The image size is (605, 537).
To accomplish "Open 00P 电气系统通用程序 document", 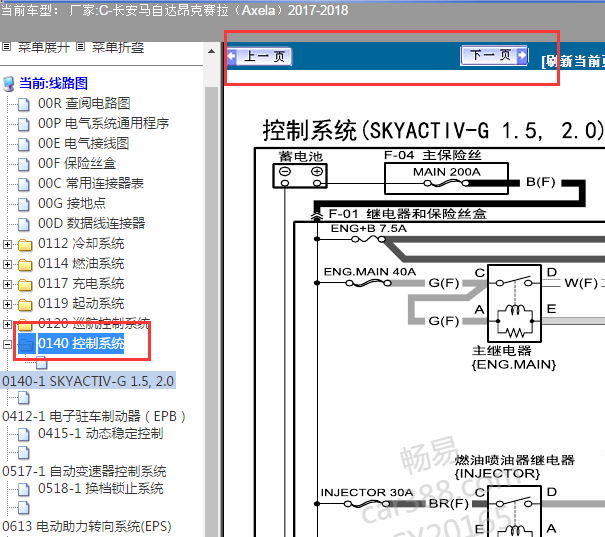I will 103,123.
